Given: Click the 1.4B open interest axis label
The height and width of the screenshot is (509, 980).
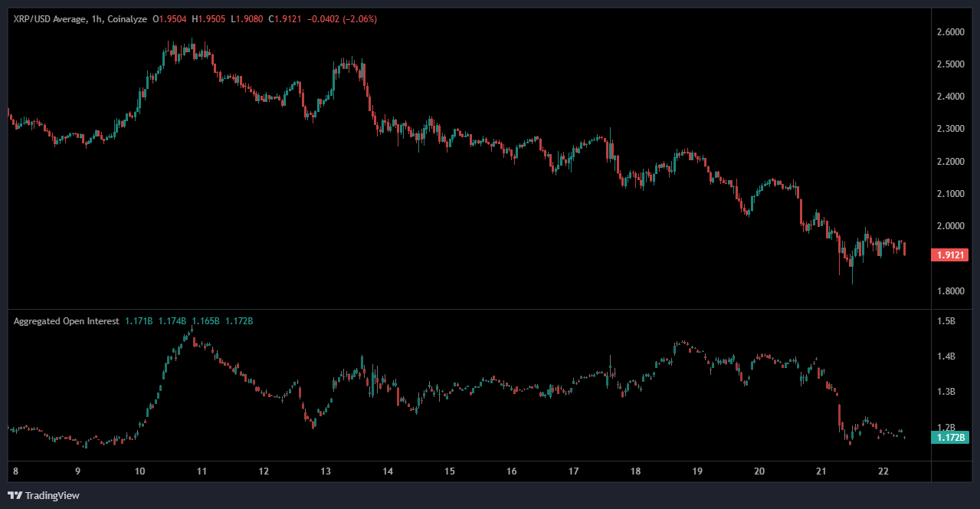Looking at the screenshot, I should (947, 356).
